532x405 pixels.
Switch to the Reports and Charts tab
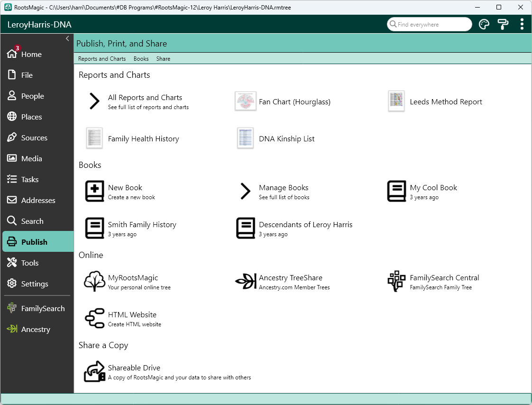click(102, 59)
